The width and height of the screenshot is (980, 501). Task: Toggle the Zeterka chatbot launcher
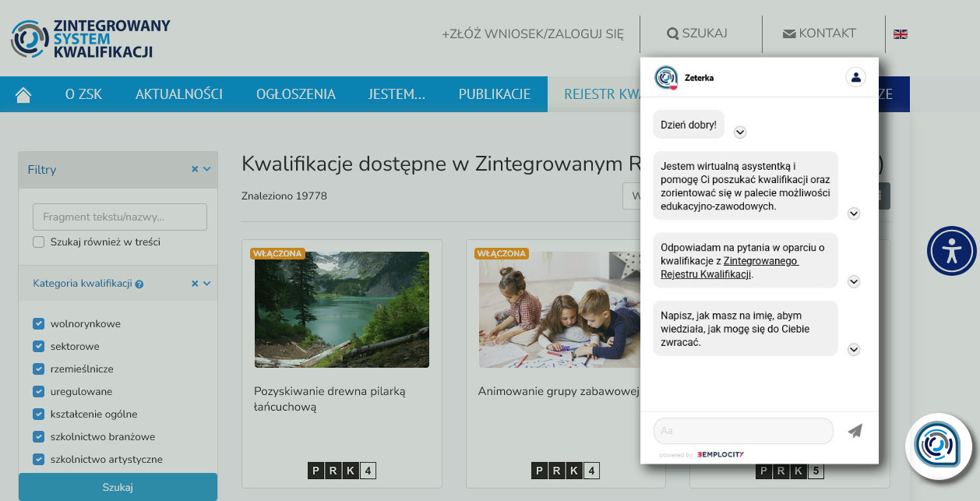tap(938, 446)
